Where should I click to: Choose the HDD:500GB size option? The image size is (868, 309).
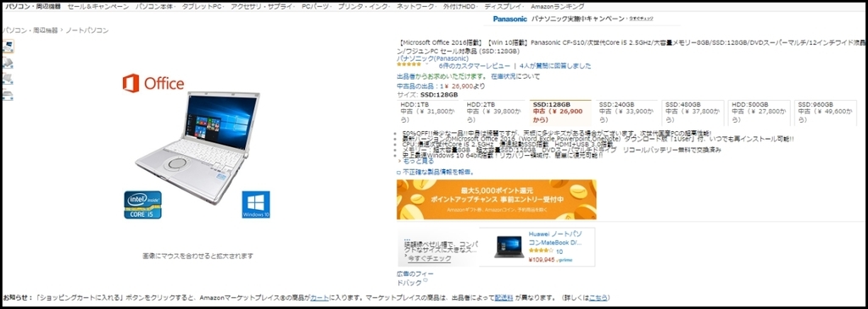click(759, 113)
